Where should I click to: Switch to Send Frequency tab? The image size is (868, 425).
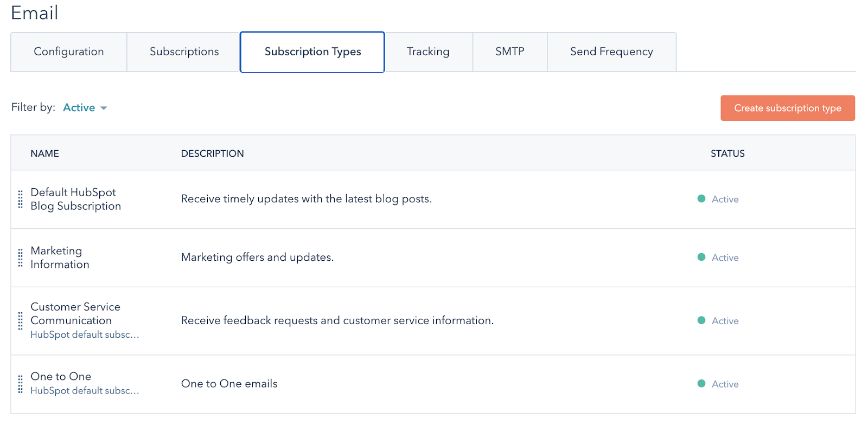(x=611, y=52)
